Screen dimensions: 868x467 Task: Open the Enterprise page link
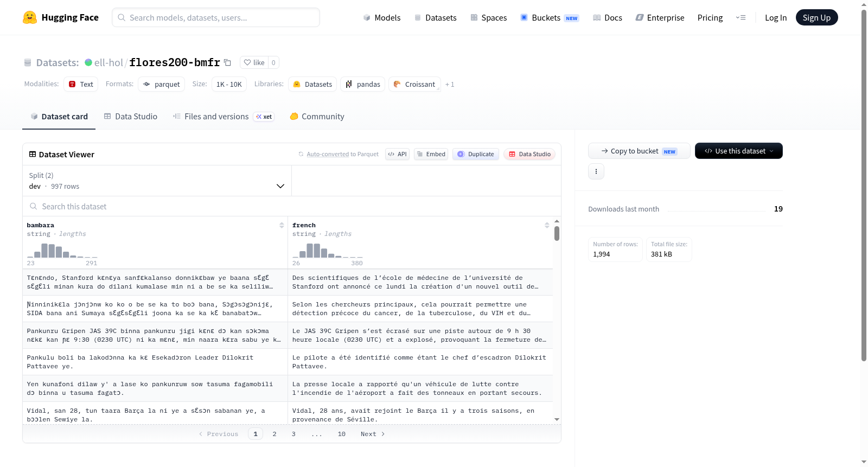660,17
